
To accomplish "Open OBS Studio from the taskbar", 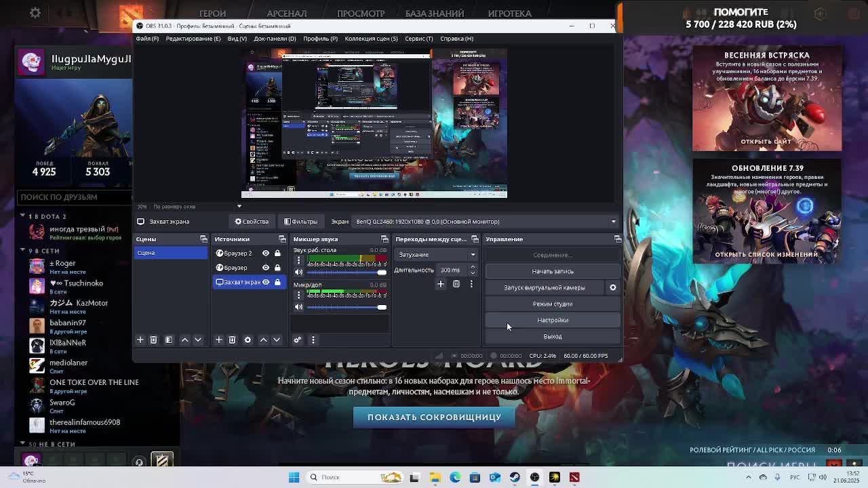I will (535, 477).
